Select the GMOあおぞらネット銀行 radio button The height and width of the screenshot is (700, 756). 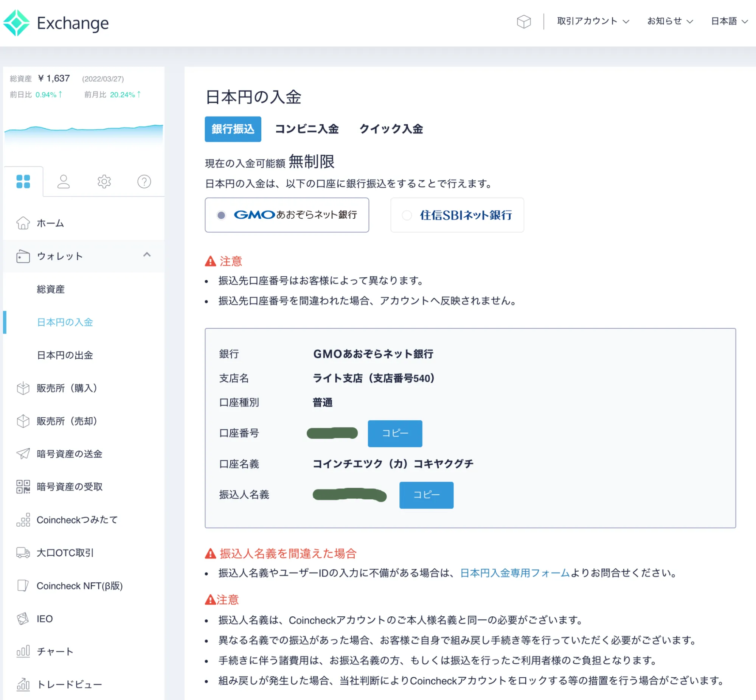pos(222,215)
